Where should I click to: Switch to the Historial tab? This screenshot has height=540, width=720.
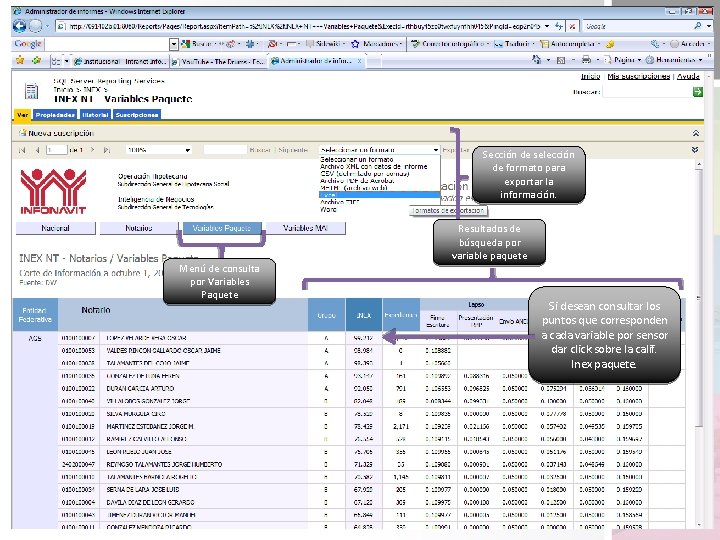click(x=95, y=115)
